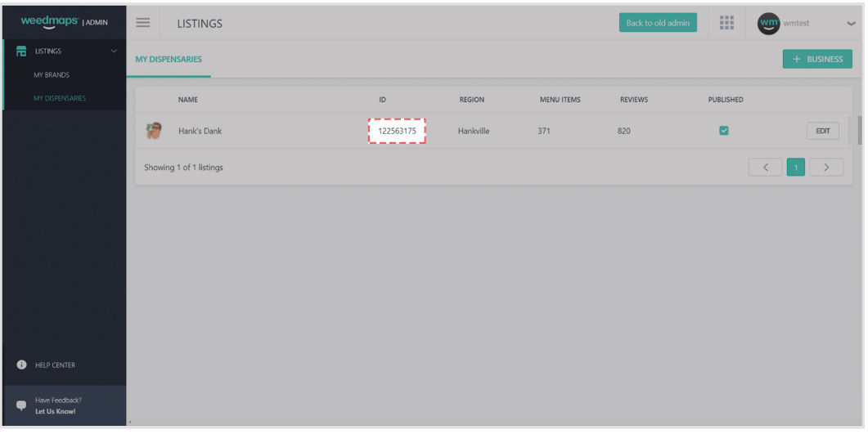Viewport: 868px width, 434px height.
Task: Go to the next page arrow
Action: (x=826, y=168)
